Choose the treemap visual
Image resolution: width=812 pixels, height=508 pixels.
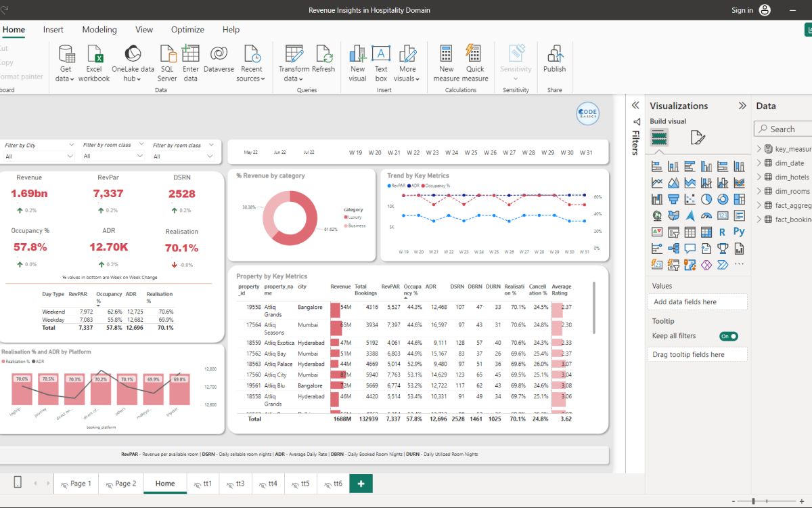739,199
